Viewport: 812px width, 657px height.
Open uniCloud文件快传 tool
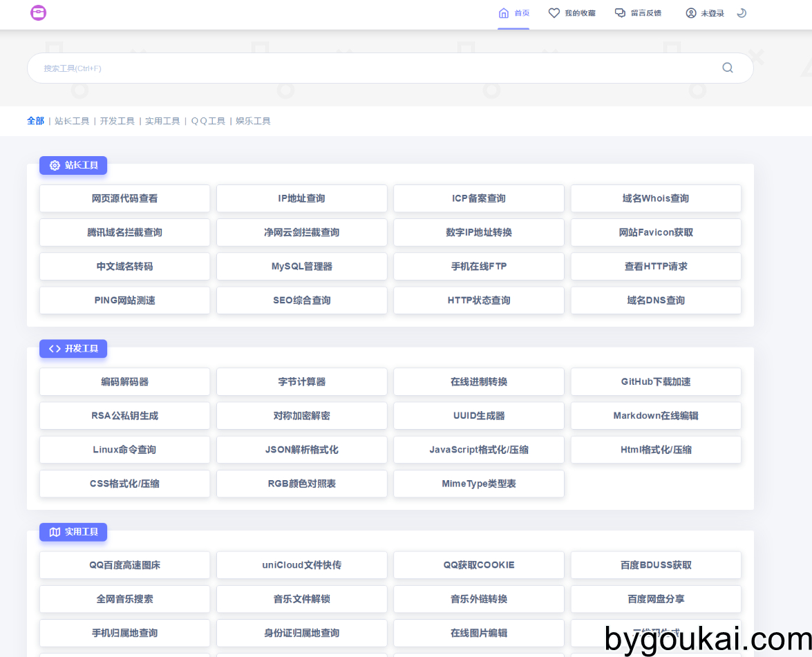pos(302,565)
